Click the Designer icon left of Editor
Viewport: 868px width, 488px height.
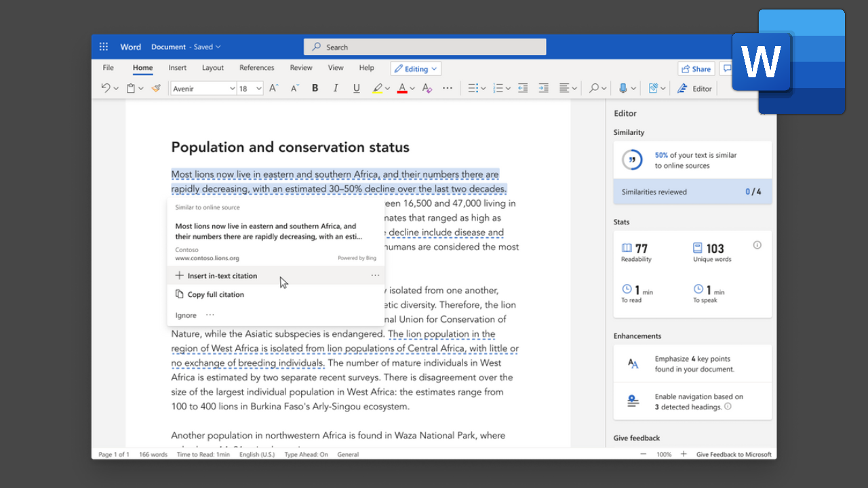click(653, 88)
